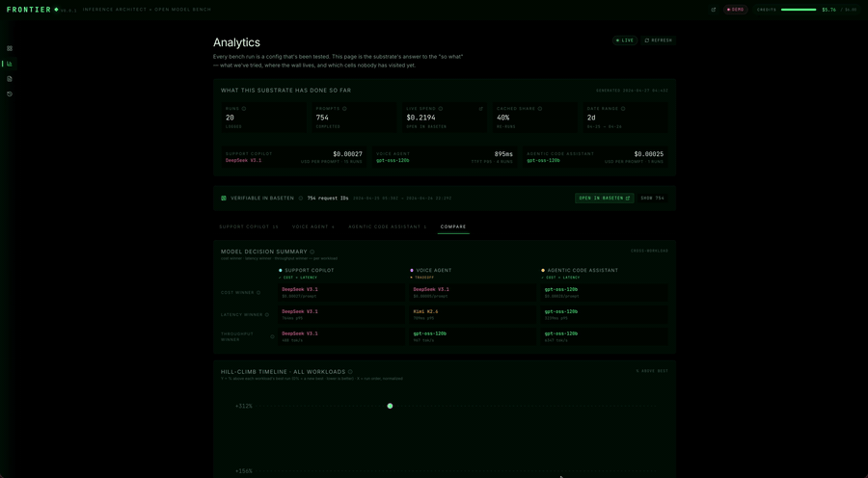Click the RUNS value 20
Screen dimensions: 868x478
[230, 118]
